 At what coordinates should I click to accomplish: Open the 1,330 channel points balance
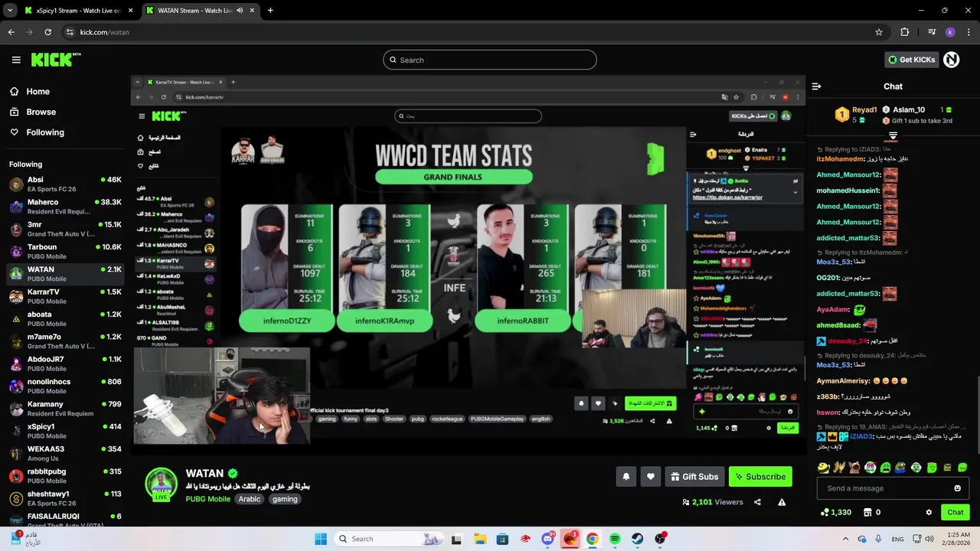click(835, 512)
